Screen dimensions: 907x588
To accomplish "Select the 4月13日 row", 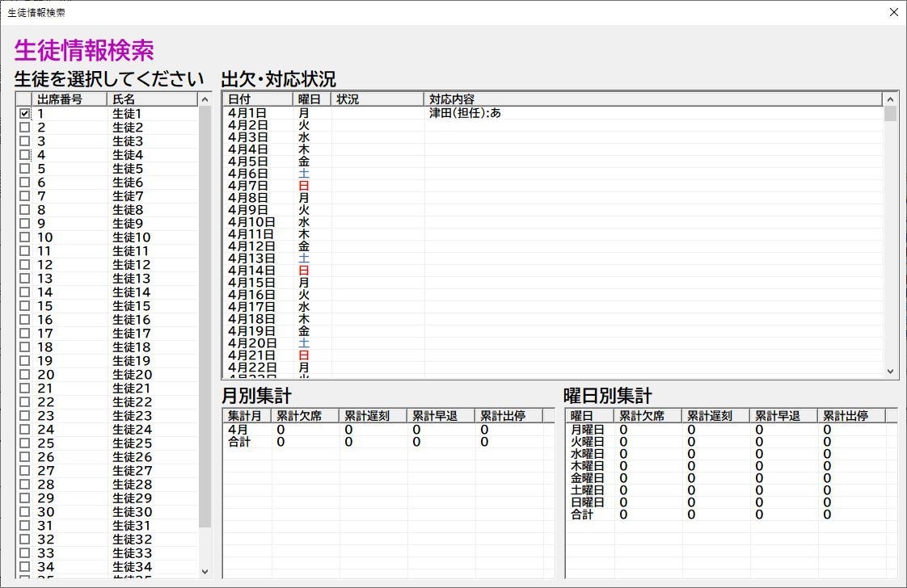I will 552,258.
